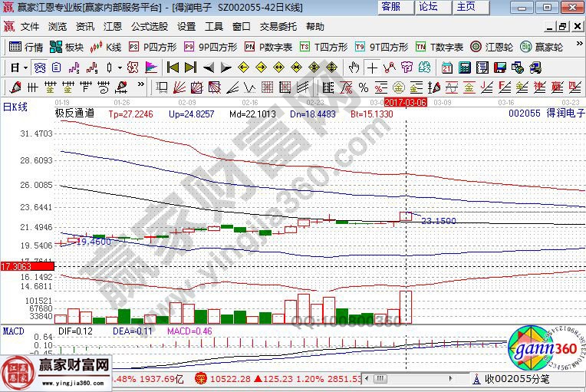Click the step-line 3 chart icon
Viewport: 586px width, 392px height.
[74, 68]
